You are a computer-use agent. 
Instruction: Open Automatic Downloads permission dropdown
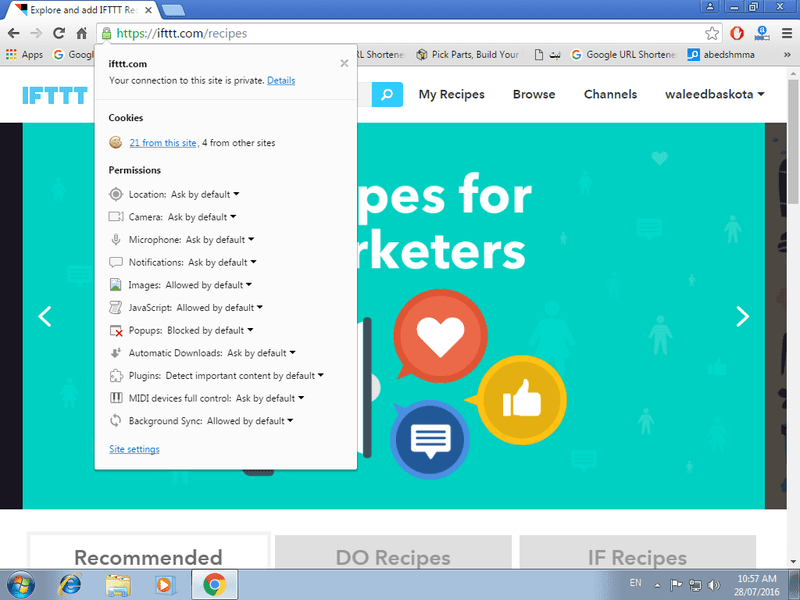point(261,353)
